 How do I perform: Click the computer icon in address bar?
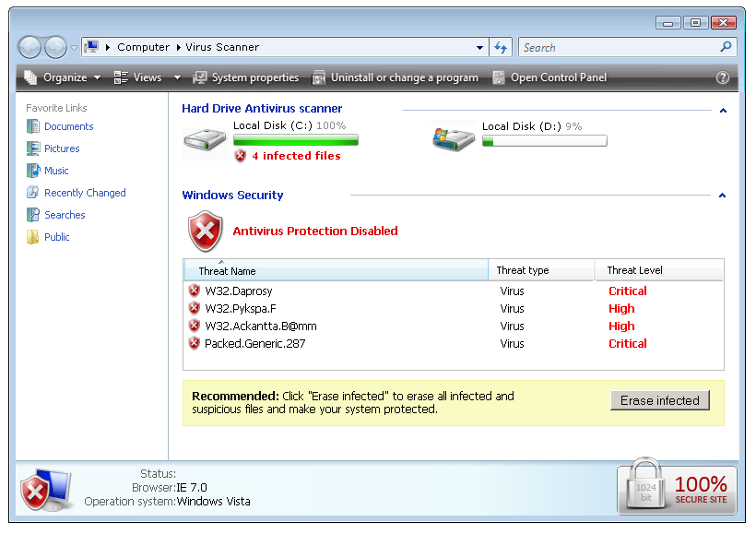[91, 47]
